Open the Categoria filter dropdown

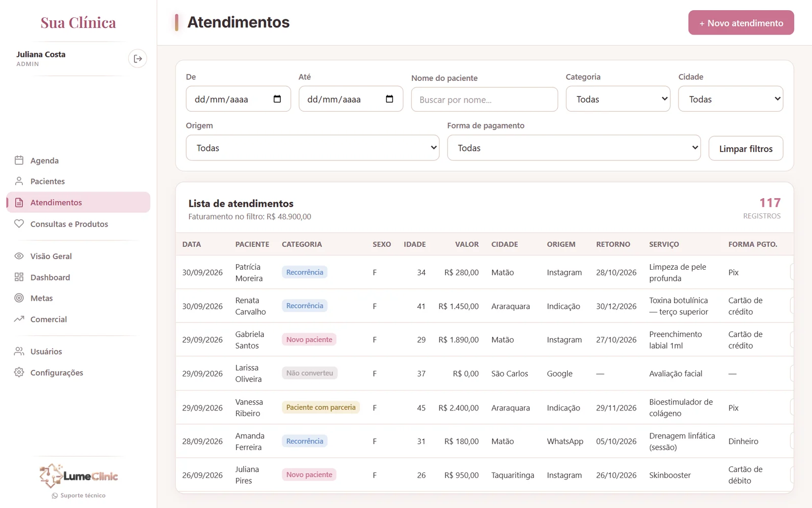(618, 99)
